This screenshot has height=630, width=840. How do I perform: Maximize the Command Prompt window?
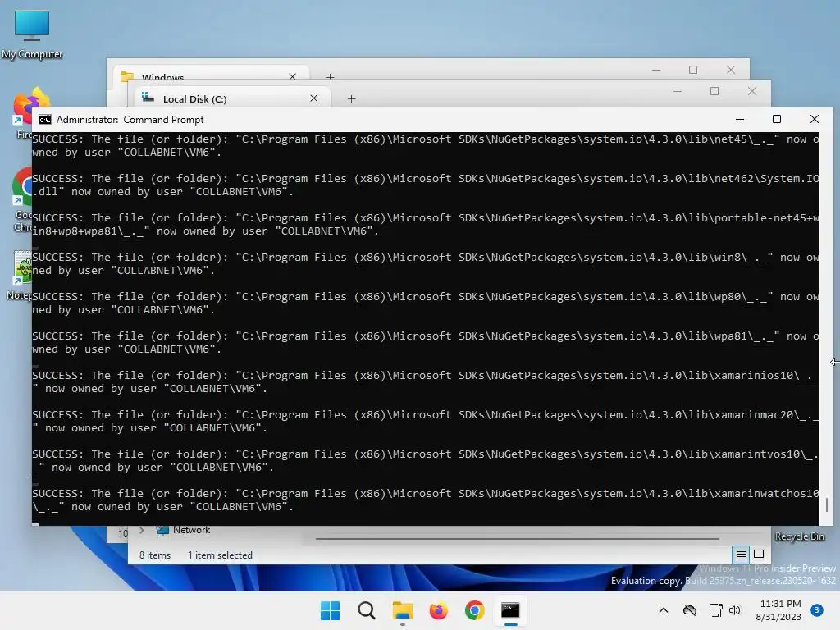(x=777, y=120)
